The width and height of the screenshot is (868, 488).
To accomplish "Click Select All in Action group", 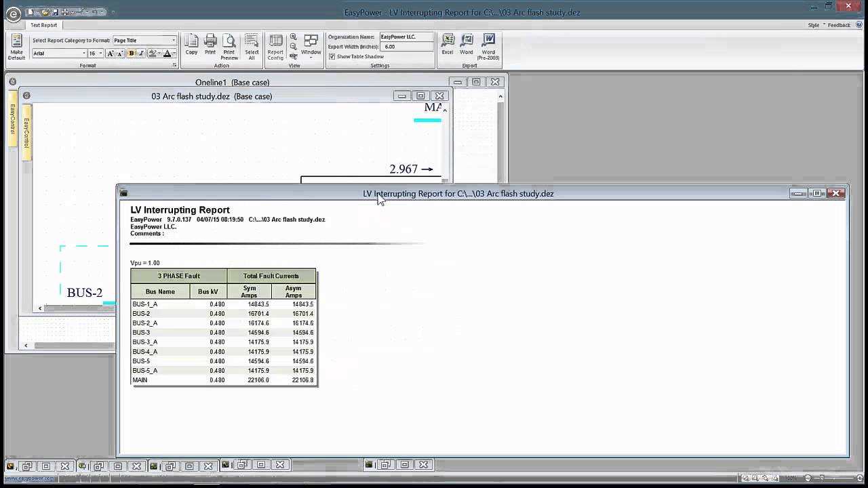I will click(x=252, y=47).
